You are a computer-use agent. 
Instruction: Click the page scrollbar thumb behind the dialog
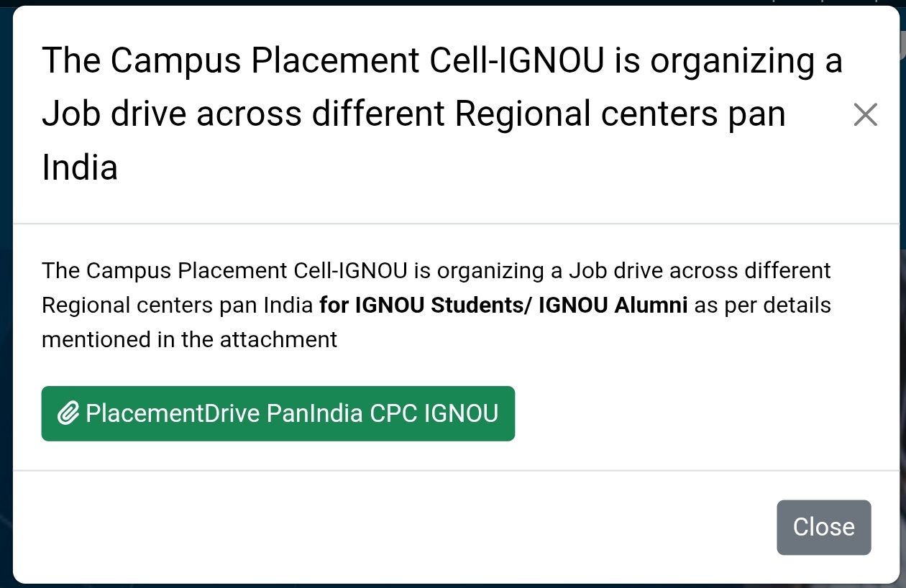[902, 43]
